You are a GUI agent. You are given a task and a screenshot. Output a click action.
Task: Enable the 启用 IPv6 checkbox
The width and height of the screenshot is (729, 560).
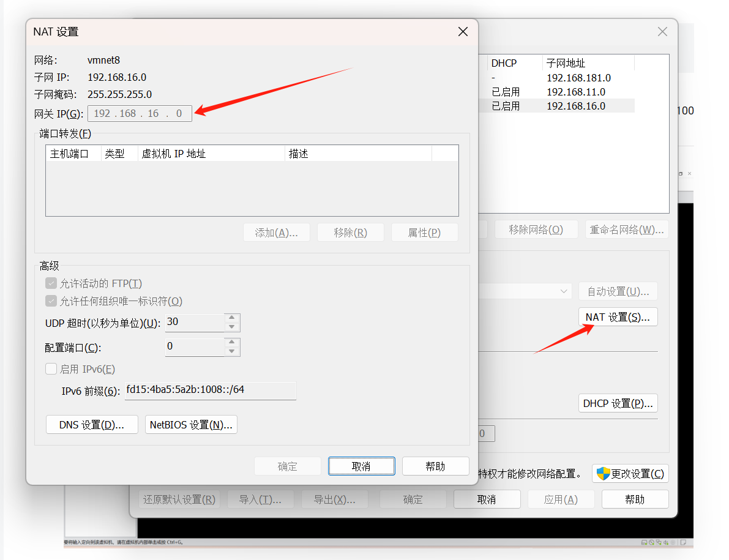coord(51,369)
